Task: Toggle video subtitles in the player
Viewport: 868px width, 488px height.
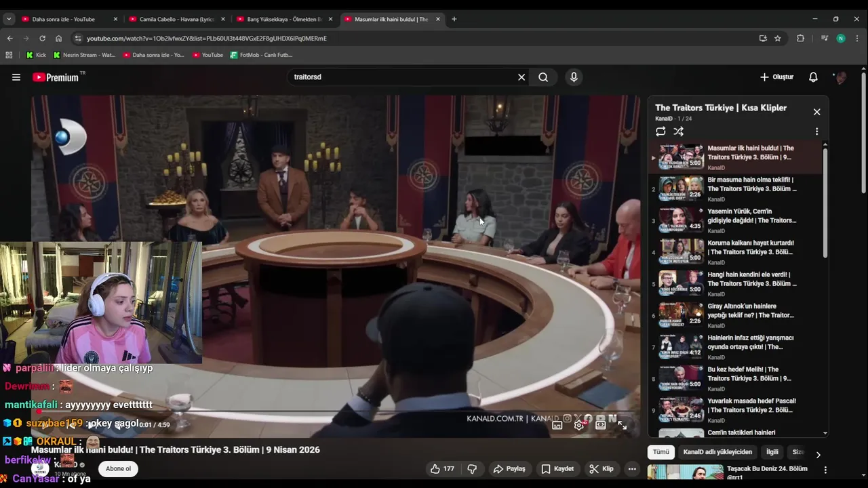Action: tap(557, 425)
